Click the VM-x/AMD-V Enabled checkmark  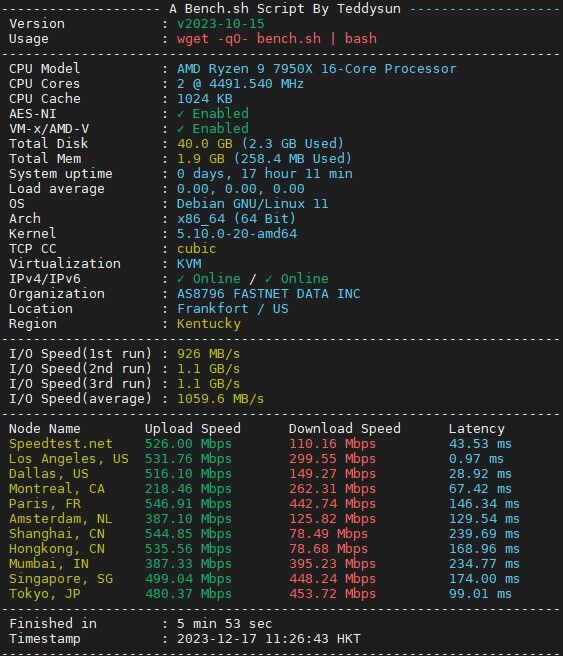[x=181, y=129]
